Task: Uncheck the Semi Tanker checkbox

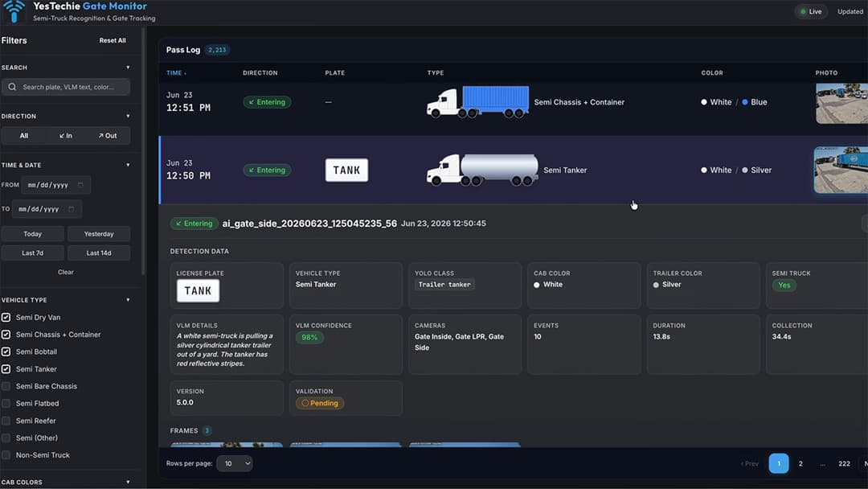Action: (x=6, y=369)
